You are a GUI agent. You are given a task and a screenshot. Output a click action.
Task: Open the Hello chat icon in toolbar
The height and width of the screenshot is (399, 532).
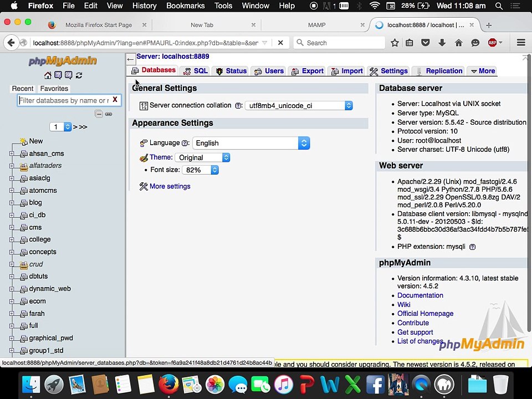(475, 43)
